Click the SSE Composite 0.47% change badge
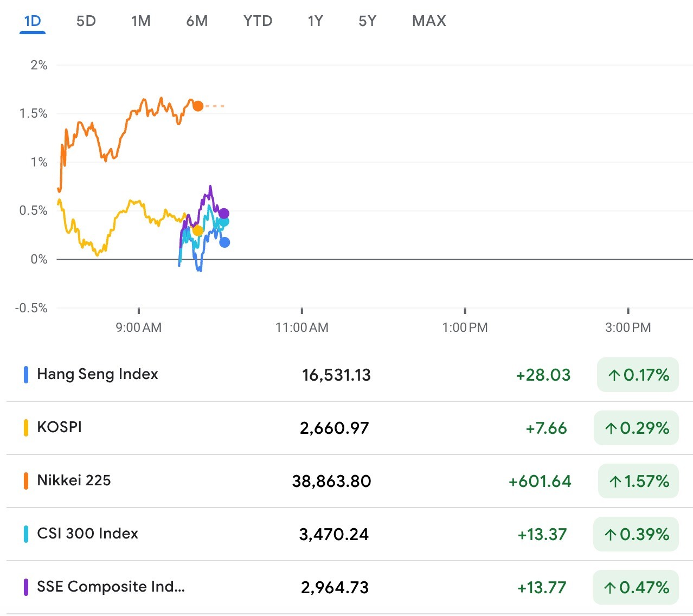Viewport: 693px width, 616px height. coord(636,587)
